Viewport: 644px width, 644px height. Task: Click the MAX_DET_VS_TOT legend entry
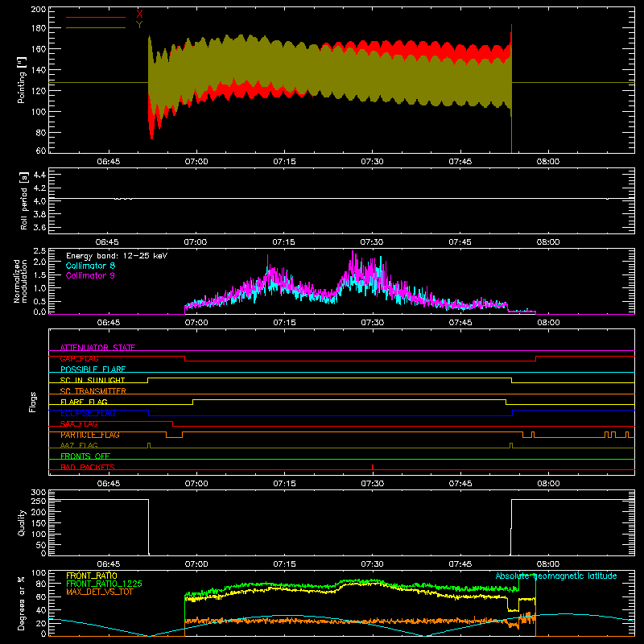tap(99, 592)
